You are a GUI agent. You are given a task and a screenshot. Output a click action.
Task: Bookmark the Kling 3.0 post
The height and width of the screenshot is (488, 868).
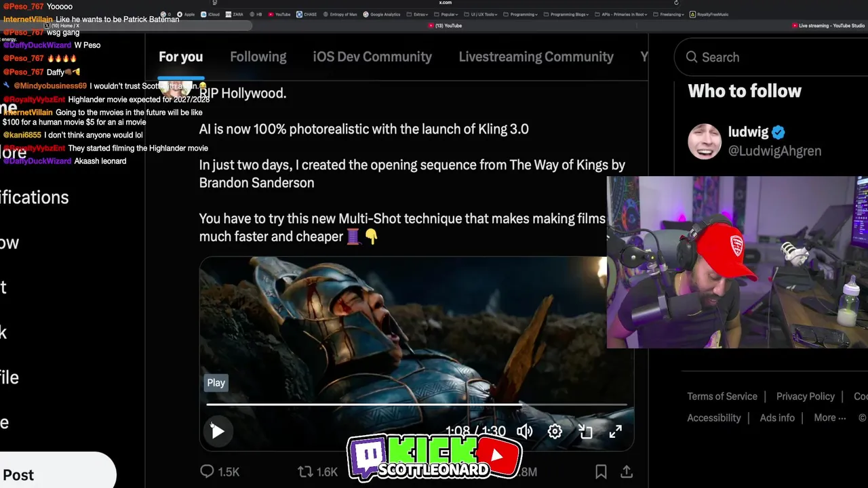(601, 472)
